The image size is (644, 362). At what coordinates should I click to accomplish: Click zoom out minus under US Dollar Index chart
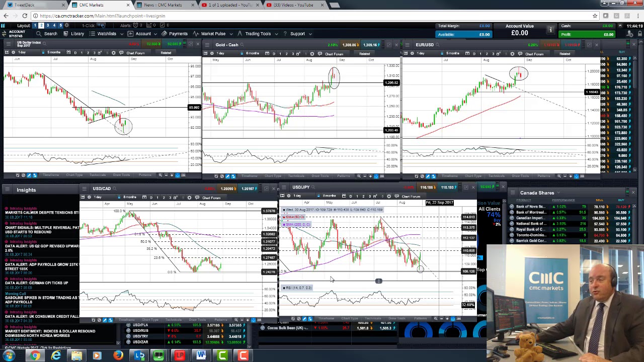(166, 175)
